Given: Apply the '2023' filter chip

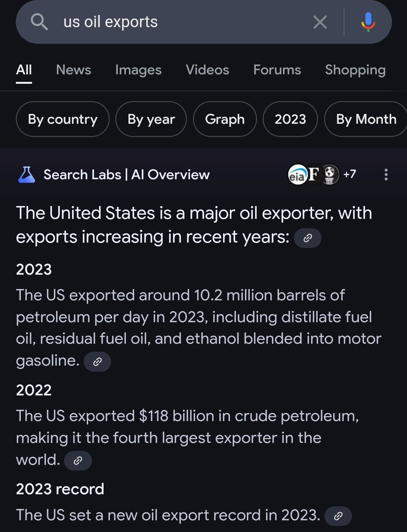Looking at the screenshot, I should coord(290,119).
